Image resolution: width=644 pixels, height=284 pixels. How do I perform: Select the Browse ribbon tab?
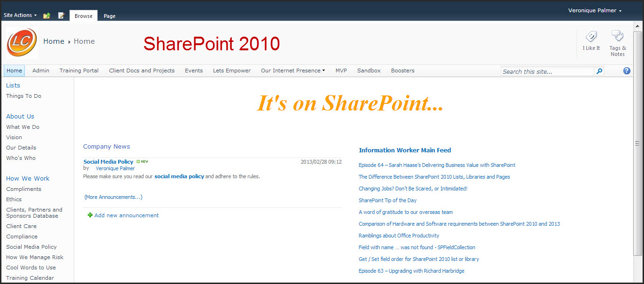(x=84, y=16)
